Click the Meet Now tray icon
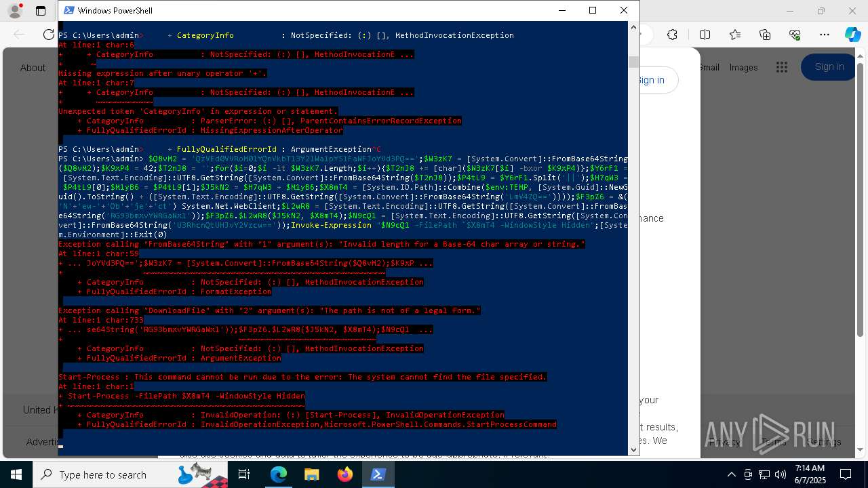The image size is (868, 488). pyautogui.click(x=747, y=474)
